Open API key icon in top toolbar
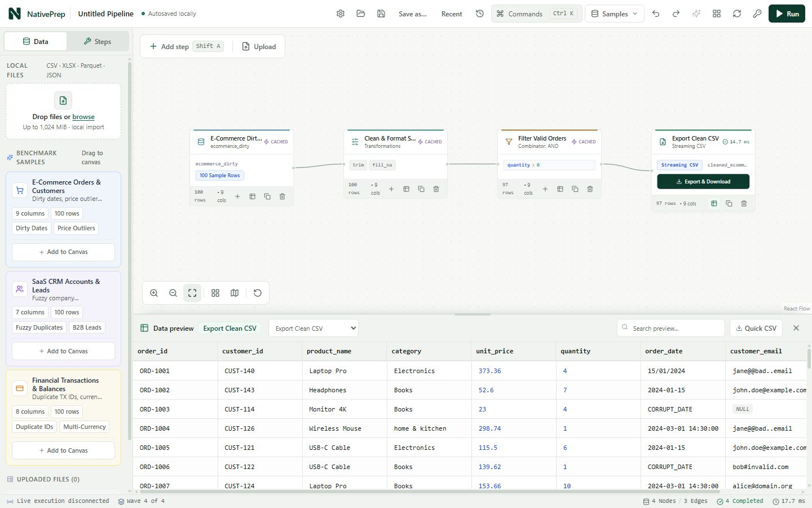Screen dimensions: 812x508 [x=757, y=14]
